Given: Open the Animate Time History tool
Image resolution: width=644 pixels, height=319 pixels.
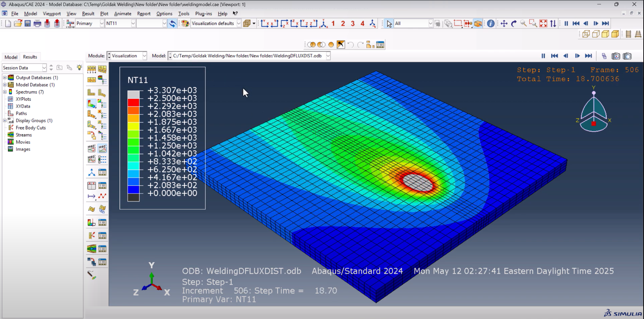Looking at the screenshot, I should 103,149.
